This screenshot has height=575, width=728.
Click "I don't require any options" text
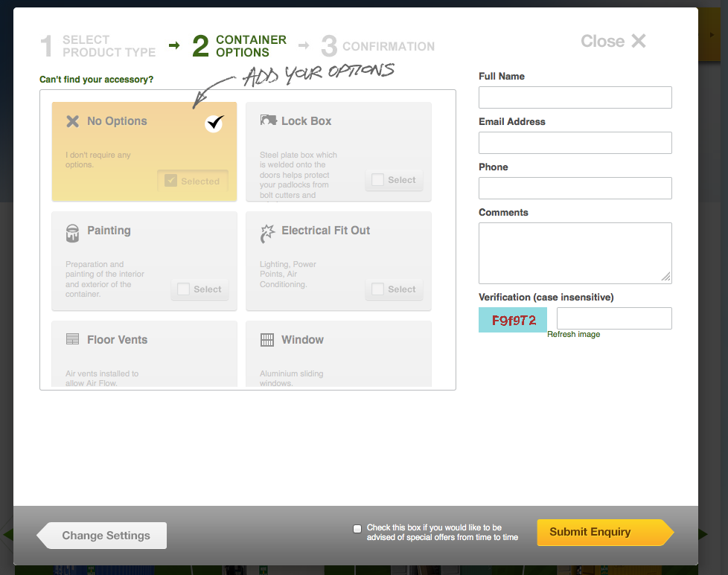(x=98, y=160)
